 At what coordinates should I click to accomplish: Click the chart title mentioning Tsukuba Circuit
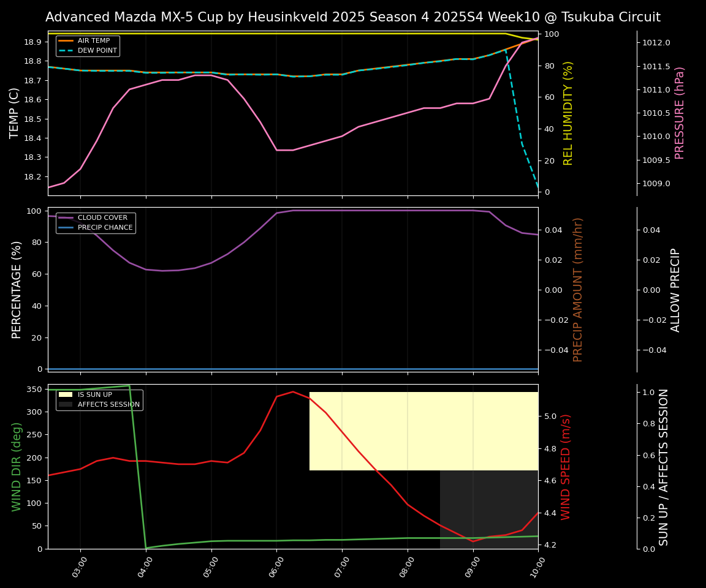353,17
